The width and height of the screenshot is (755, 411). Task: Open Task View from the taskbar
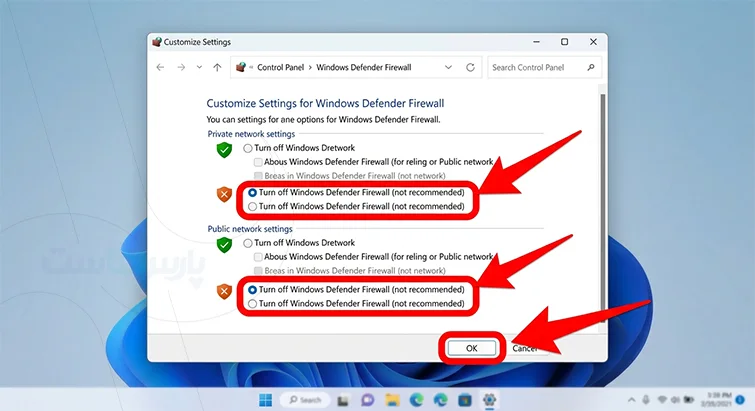point(343,400)
